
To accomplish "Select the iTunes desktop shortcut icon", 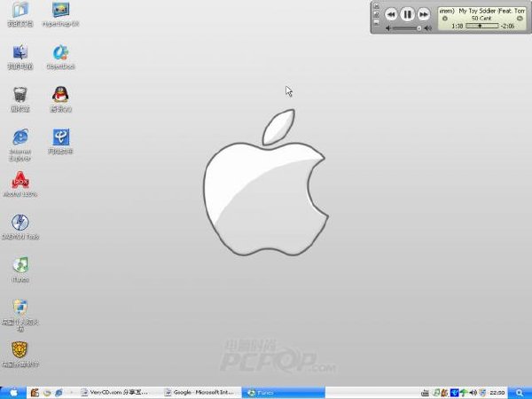I will (x=20, y=265).
